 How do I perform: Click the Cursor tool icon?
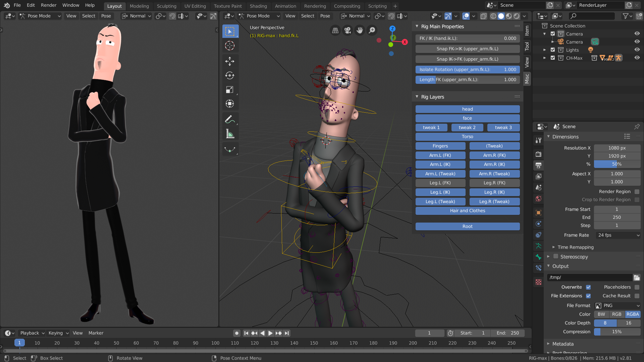tap(230, 46)
